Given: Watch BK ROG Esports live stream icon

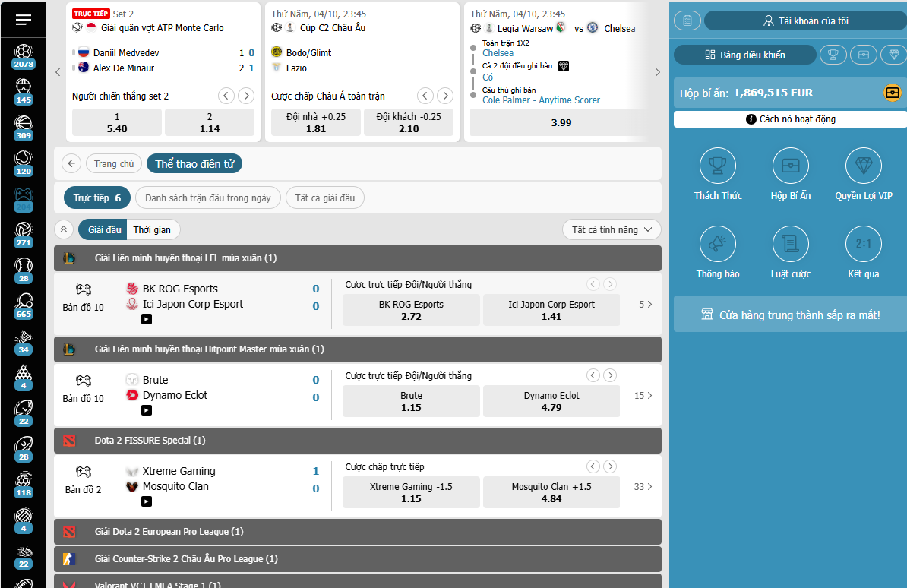Looking at the screenshot, I should click(x=147, y=319).
